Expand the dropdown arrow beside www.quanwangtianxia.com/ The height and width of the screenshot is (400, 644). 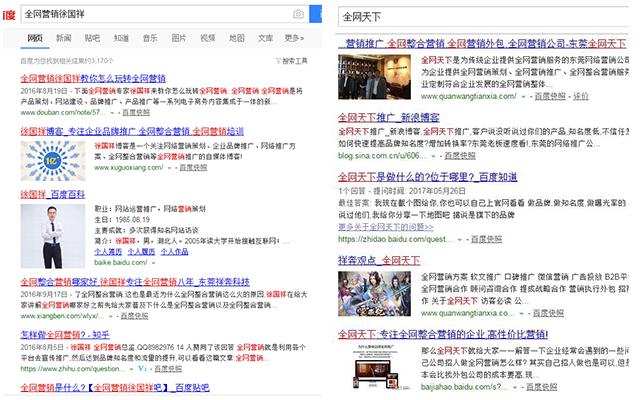pos(523,97)
